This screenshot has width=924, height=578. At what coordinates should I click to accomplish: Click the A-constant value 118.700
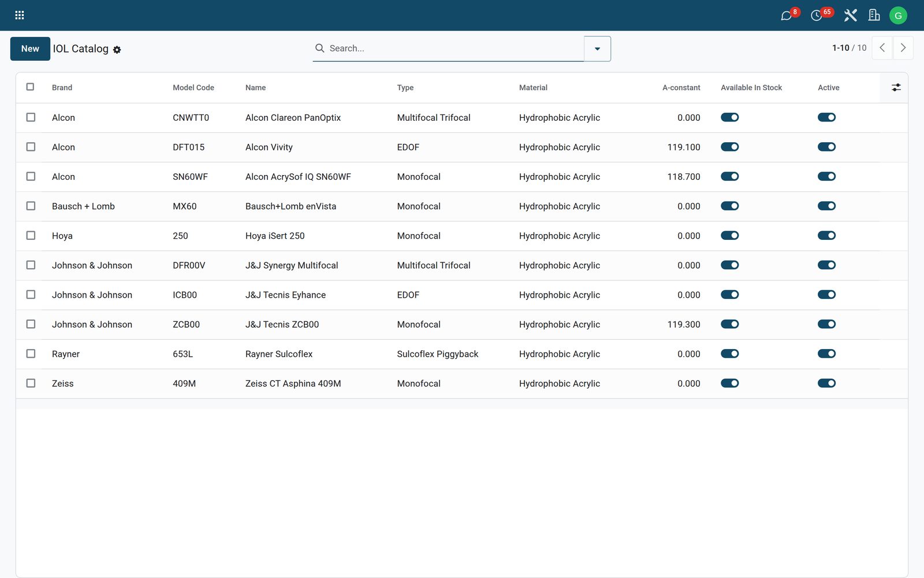click(x=684, y=177)
